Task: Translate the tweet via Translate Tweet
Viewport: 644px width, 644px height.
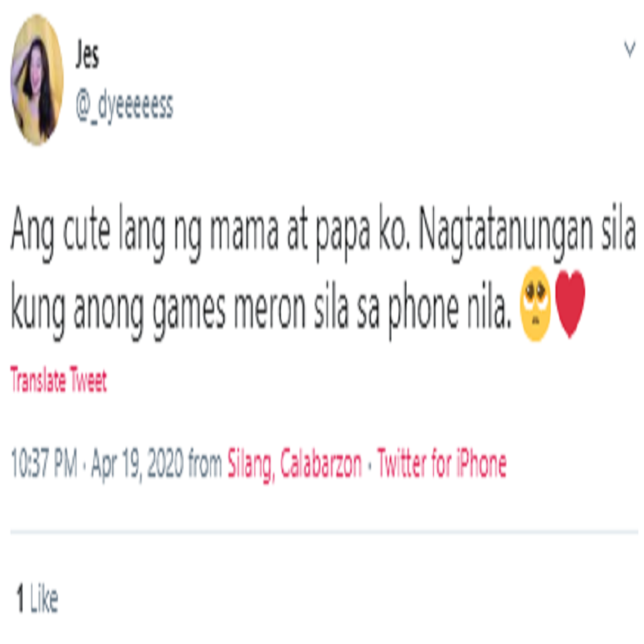Action: click(59, 379)
